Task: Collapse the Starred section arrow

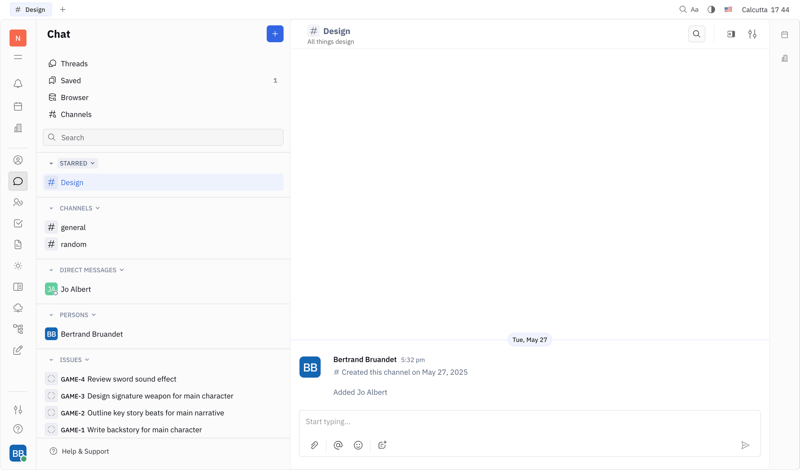Action: coord(51,163)
